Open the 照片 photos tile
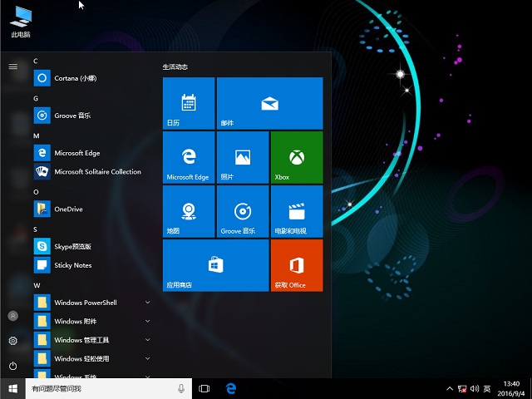The height and width of the screenshot is (399, 532). (x=242, y=156)
